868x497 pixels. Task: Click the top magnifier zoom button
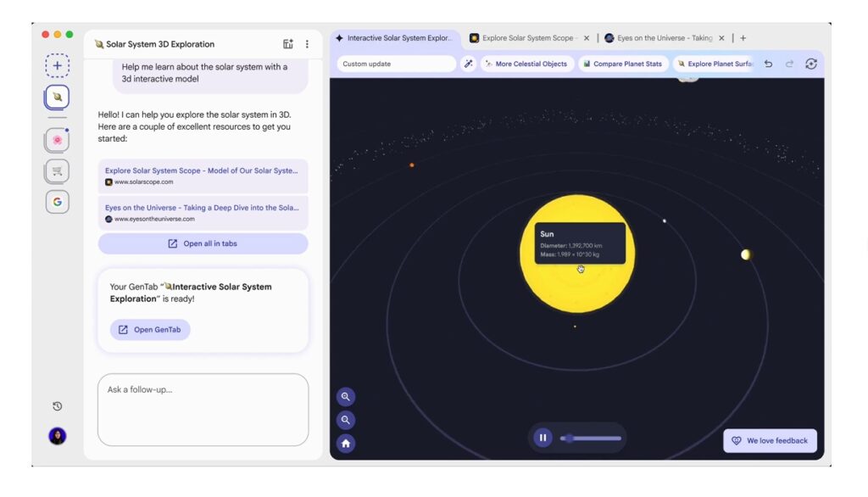346,396
